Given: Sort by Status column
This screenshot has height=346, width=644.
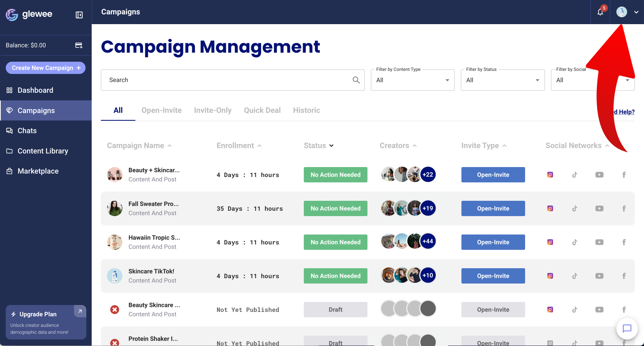Looking at the screenshot, I should pos(319,146).
